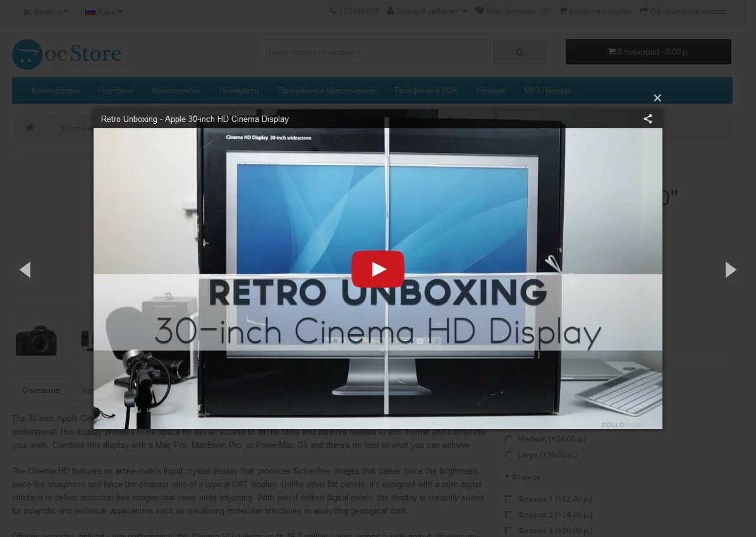Open the cart button 0 товар(ов)
Screen dimensions: 756x537
pyautogui.click(x=648, y=52)
